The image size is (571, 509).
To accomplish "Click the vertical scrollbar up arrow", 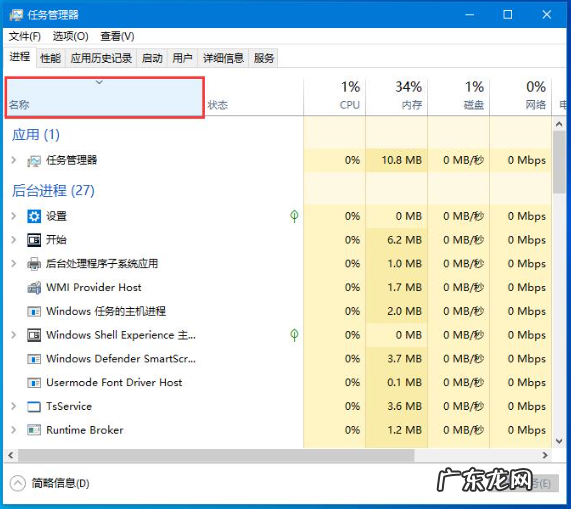I will [559, 124].
